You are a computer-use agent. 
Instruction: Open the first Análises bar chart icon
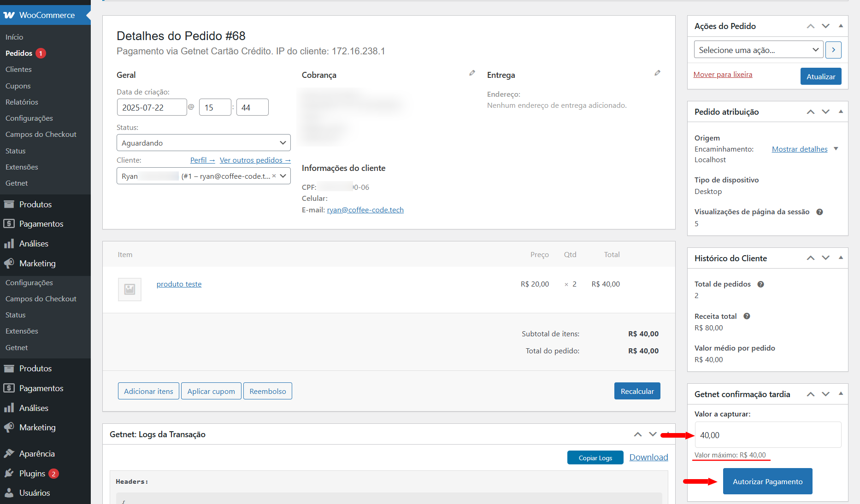click(x=9, y=244)
